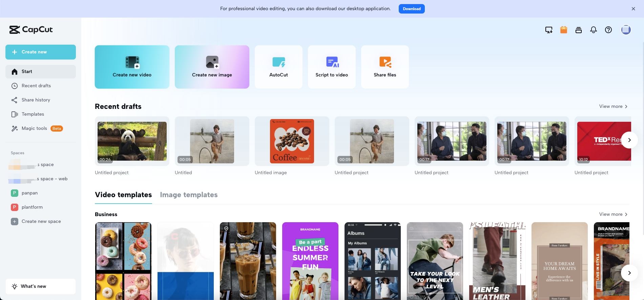This screenshot has width=644, height=300.
Task: Open Share history
Action: 41,100
